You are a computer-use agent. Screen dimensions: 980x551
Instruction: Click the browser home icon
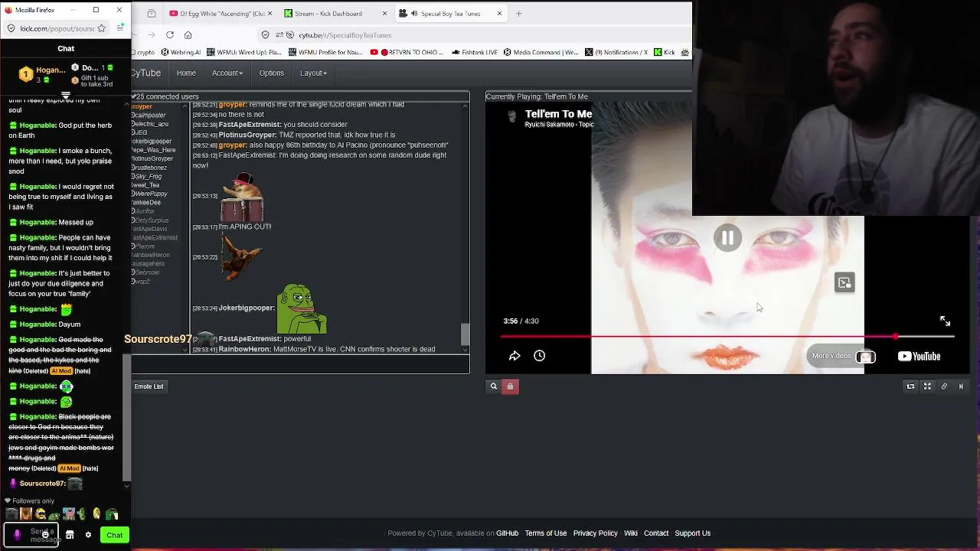(x=188, y=34)
